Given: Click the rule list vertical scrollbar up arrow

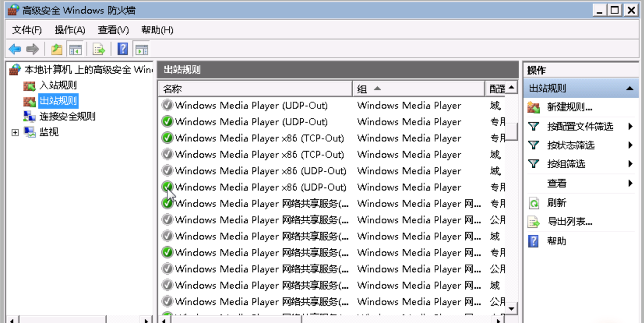Looking at the screenshot, I should [x=512, y=88].
